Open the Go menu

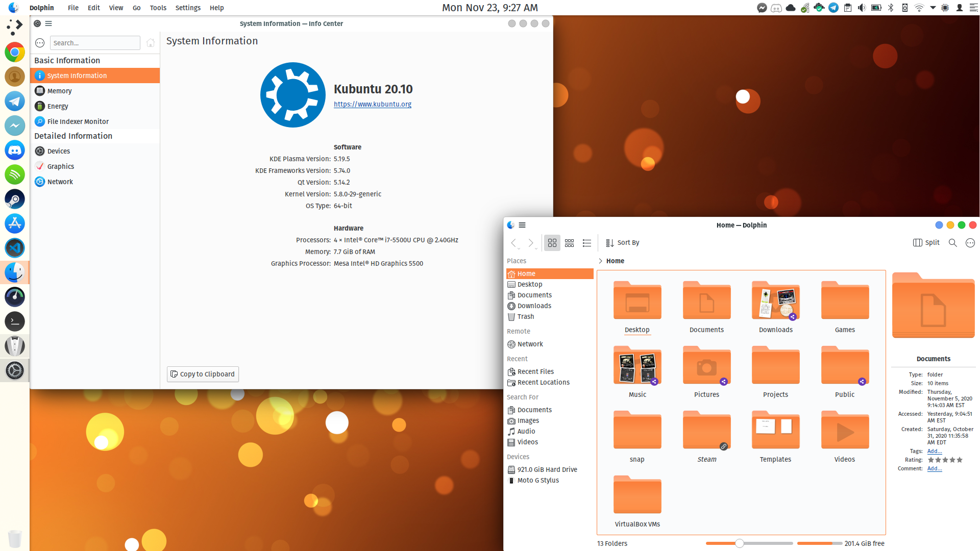click(136, 8)
